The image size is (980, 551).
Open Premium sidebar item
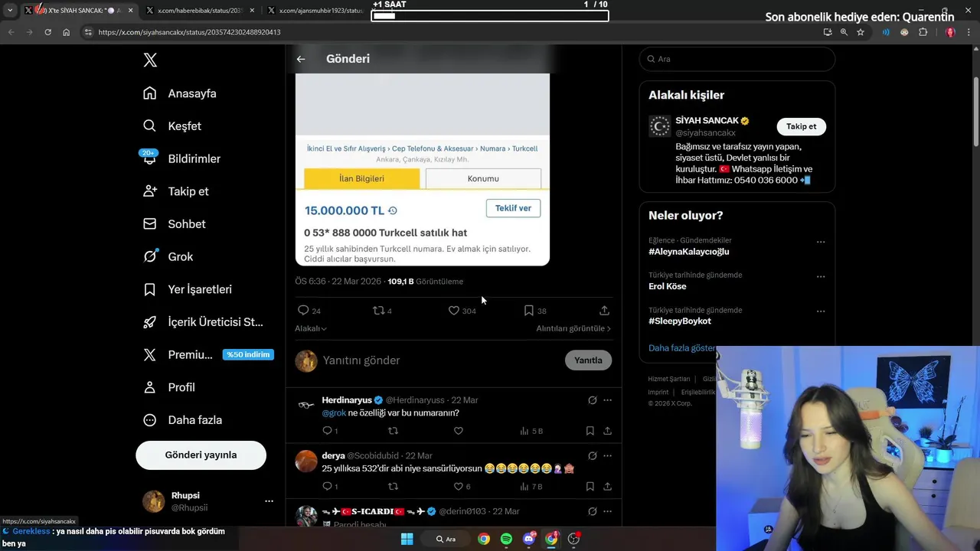(207, 354)
